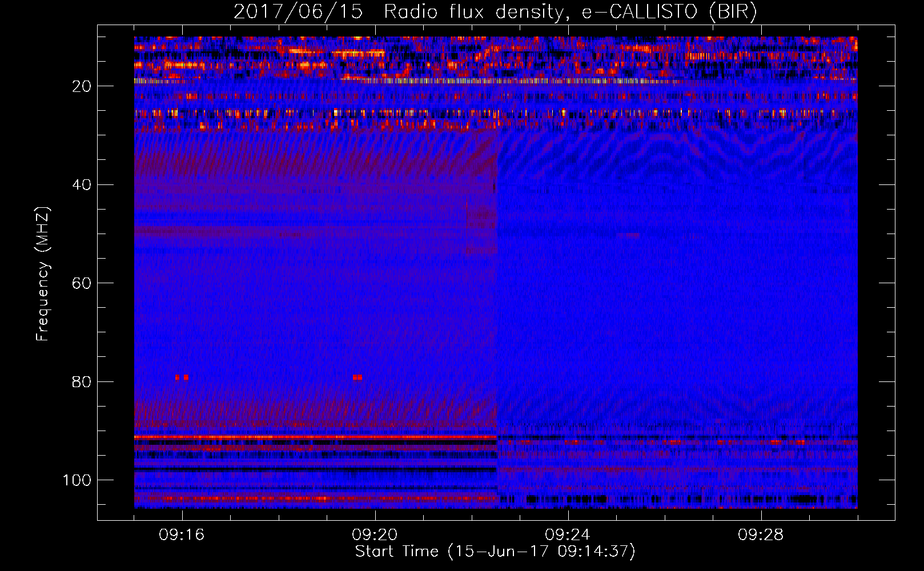Screen dimensions: 924x571
Task: Click the left red marker near 09:16 at 80 MHz
Action: [178, 377]
